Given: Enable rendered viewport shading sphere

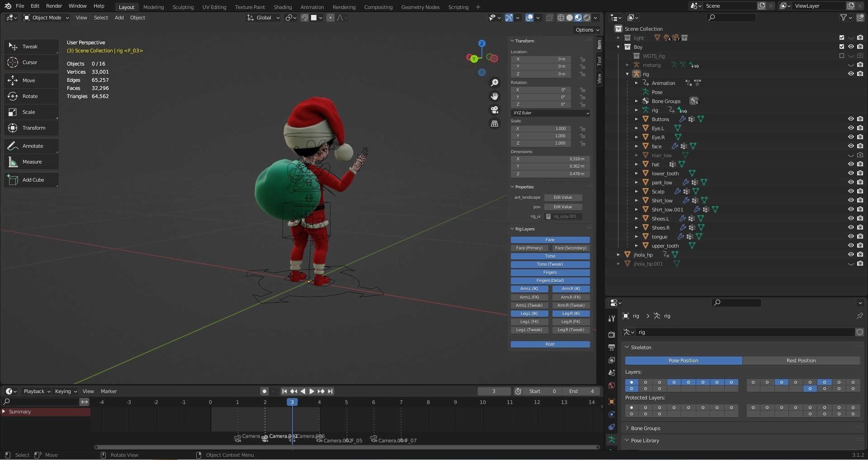Looking at the screenshot, I should [587, 18].
